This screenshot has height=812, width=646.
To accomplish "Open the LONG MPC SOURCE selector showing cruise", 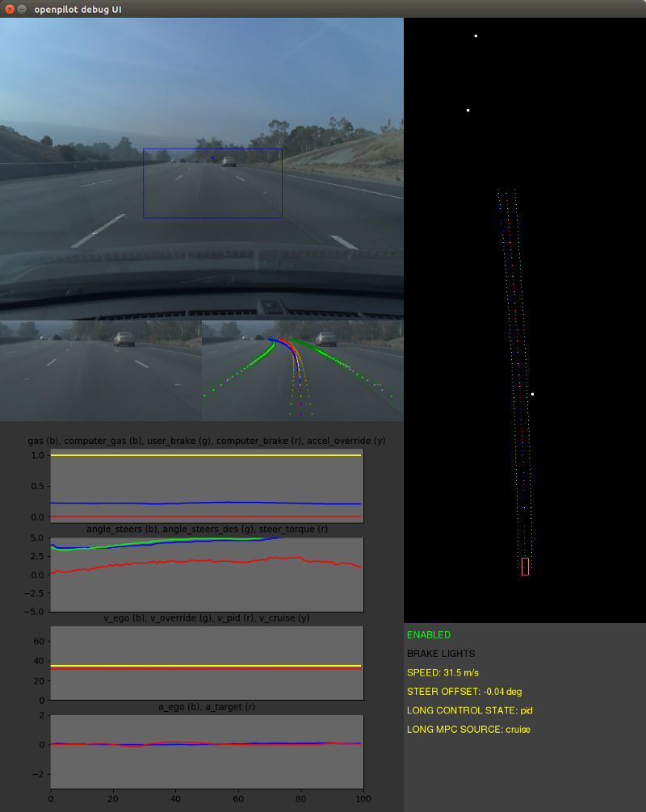I will click(x=468, y=729).
